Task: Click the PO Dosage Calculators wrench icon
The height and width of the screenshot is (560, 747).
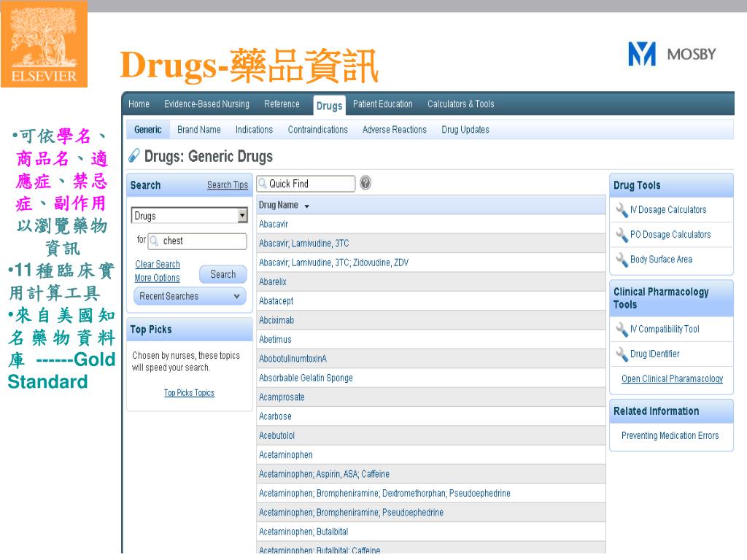Action: coord(622,235)
